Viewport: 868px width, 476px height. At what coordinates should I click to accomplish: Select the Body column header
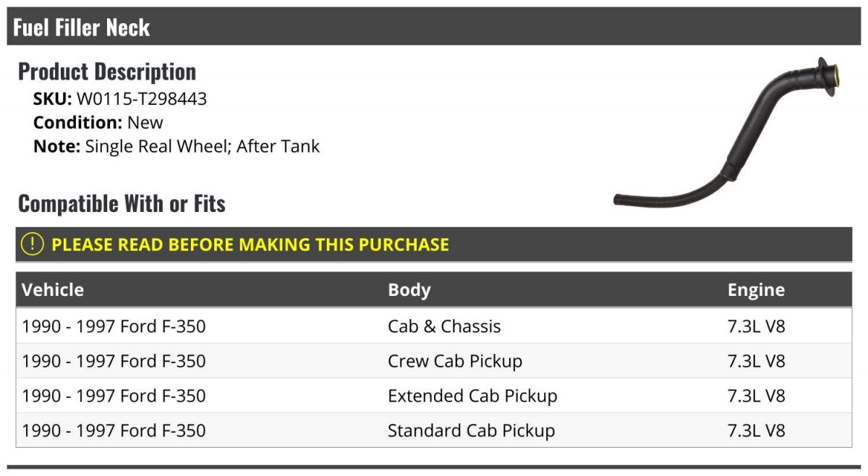pyautogui.click(x=409, y=290)
